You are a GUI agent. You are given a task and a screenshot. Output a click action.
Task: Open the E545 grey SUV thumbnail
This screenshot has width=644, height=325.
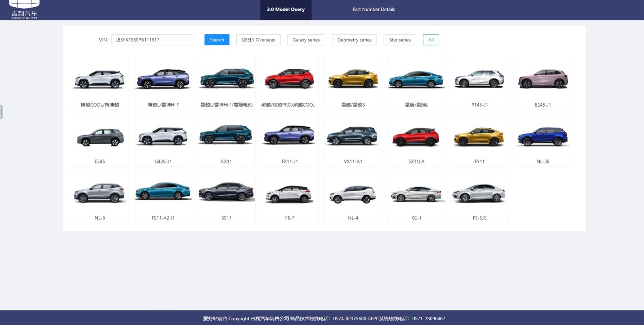tap(100, 140)
